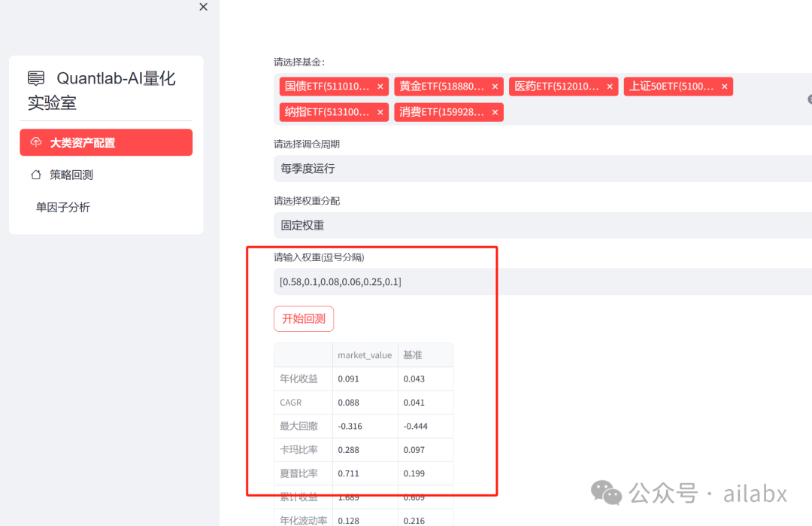812x526 pixels.
Task: Remove the 上证50ETF fund tag
Action: click(723, 86)
